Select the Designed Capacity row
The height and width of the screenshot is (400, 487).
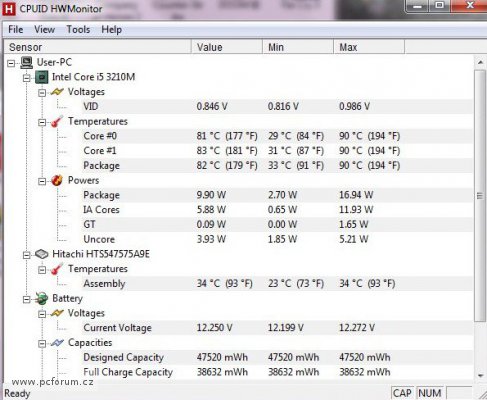pyautogui.click(x=278, y=357)
